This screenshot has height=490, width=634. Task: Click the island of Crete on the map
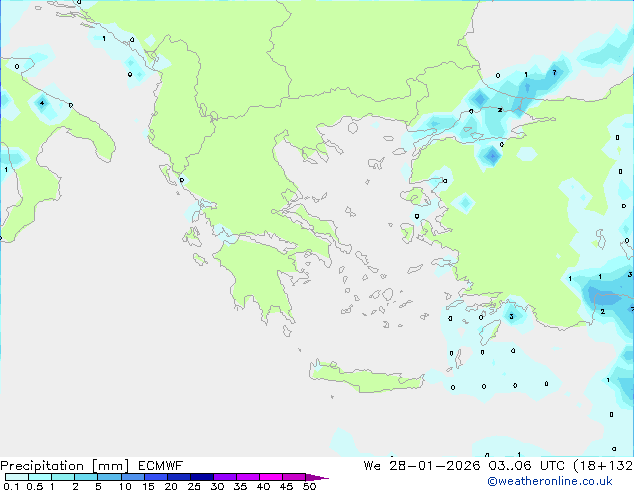click(366, 378)
